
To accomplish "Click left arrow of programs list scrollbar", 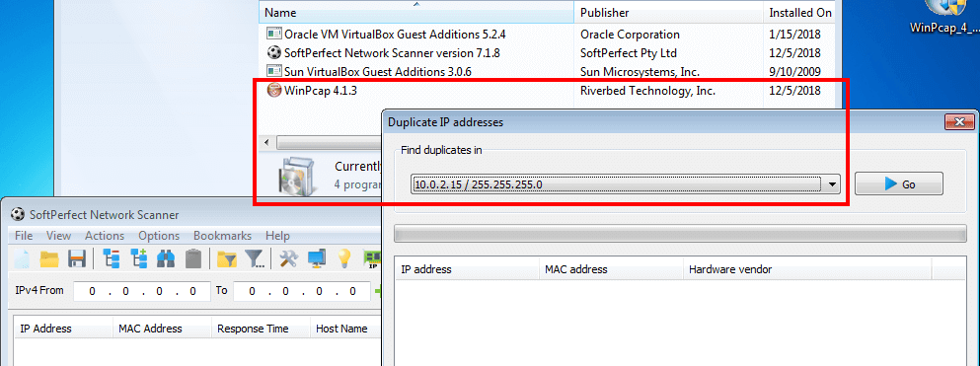I will [x=267, y=143].
